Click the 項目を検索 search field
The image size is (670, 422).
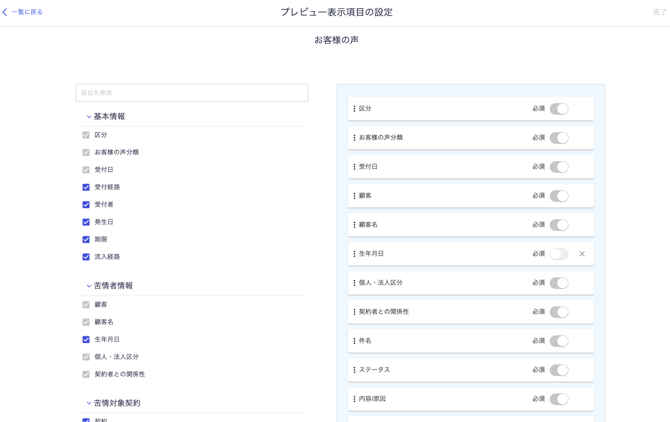point(192,93)
